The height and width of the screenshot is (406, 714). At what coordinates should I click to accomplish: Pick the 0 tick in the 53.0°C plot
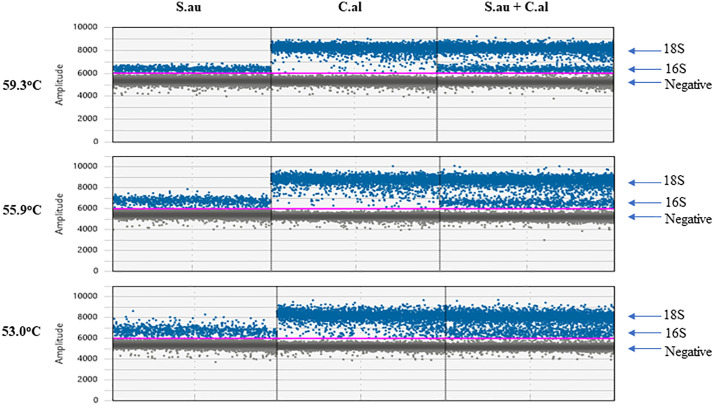(96, 400)
